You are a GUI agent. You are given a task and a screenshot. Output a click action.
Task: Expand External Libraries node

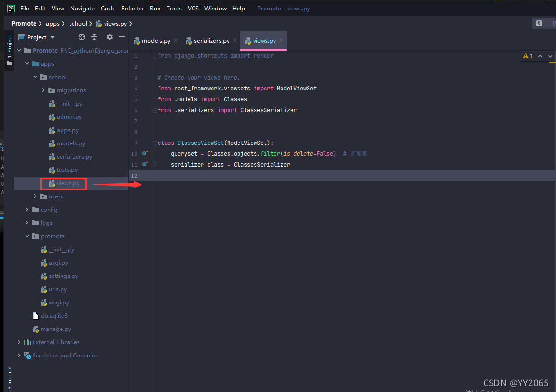click(x=19, y=342)
